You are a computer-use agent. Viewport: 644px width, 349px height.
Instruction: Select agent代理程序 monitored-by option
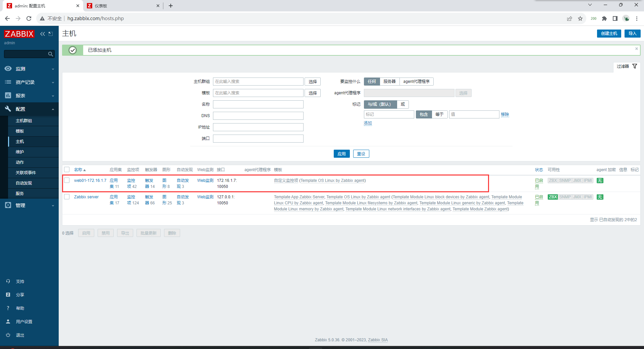[x=416, y=82]
